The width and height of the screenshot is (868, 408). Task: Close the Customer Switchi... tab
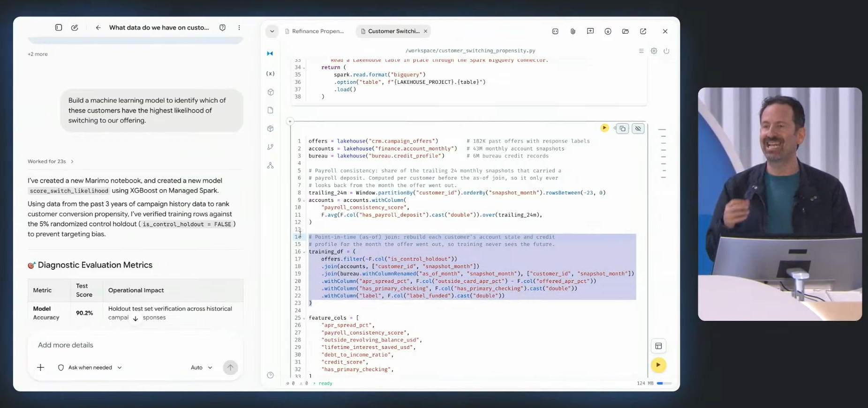[425, 31]
